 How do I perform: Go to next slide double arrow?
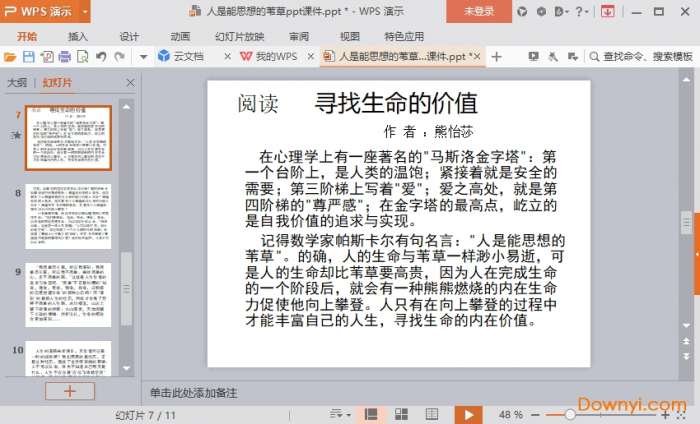pyautogui.click(x=686, y=356)
